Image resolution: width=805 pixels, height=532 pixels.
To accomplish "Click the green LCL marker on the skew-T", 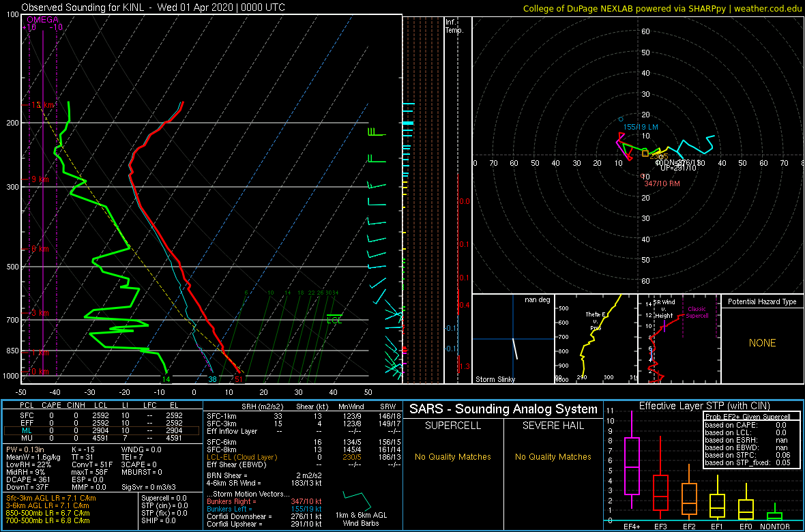I will (x=334, y=320).
